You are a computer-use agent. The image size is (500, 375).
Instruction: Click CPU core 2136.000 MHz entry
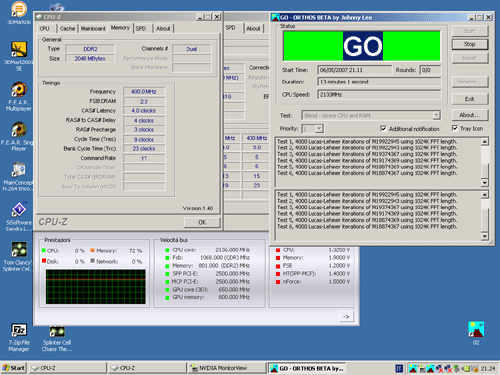point(207,250)
